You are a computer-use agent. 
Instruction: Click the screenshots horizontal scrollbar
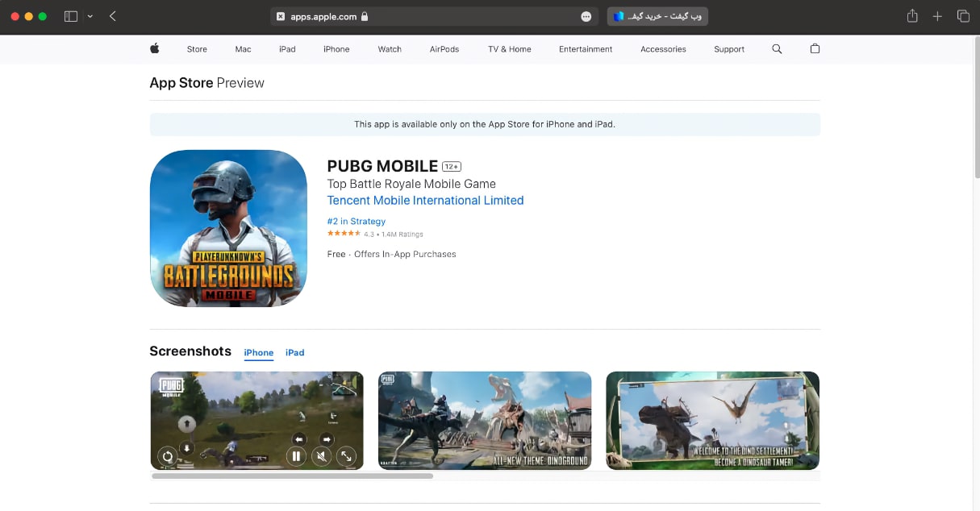pos(292,476)
